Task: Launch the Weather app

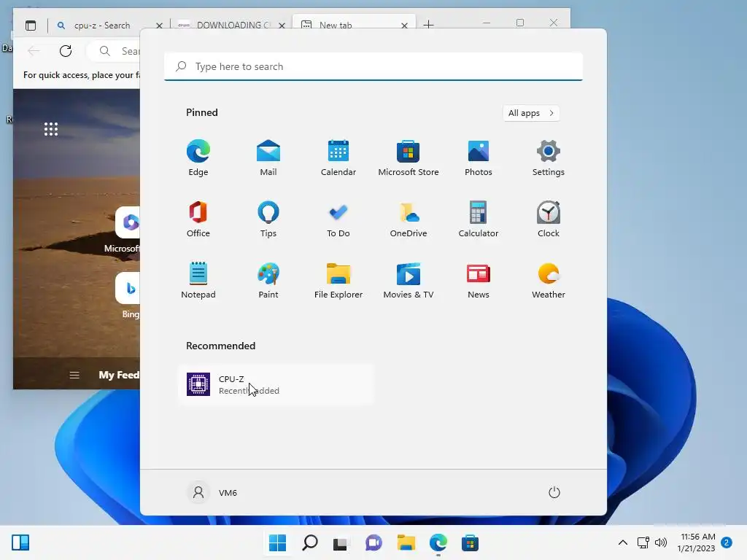Action: coord(549,280)
